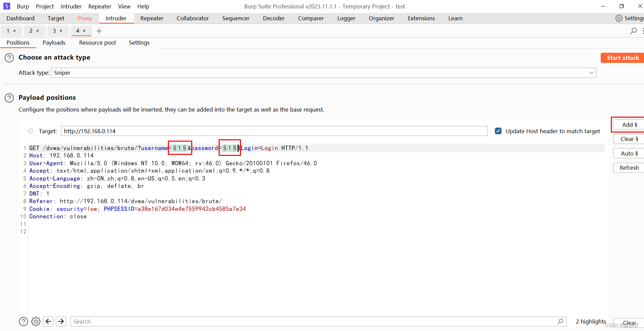The height and width of the screenshot is (331, 644).
Task: Click the Auto § button
Action: (x=629, y=153)
